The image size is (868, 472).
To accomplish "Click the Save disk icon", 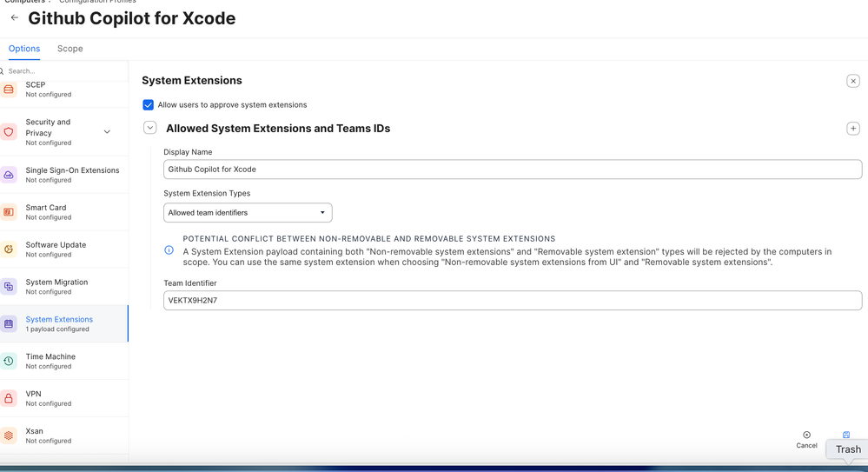I will coord(846,435).
